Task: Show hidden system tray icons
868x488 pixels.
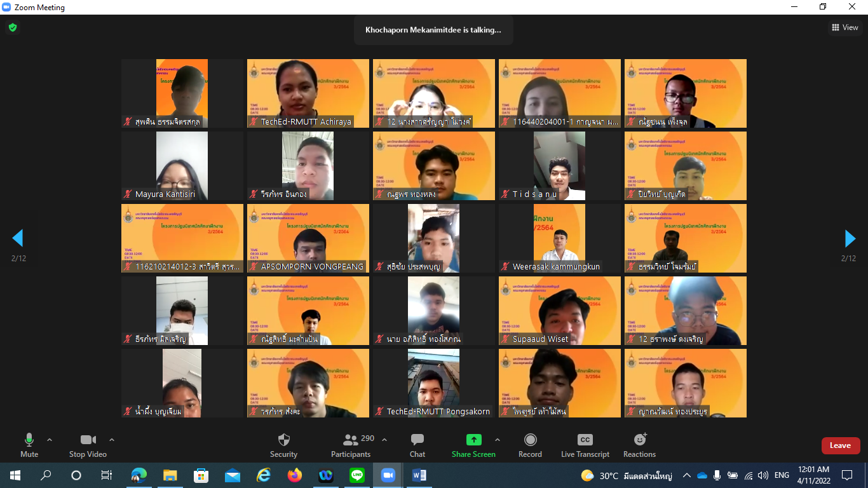Action: click(686, 475)
